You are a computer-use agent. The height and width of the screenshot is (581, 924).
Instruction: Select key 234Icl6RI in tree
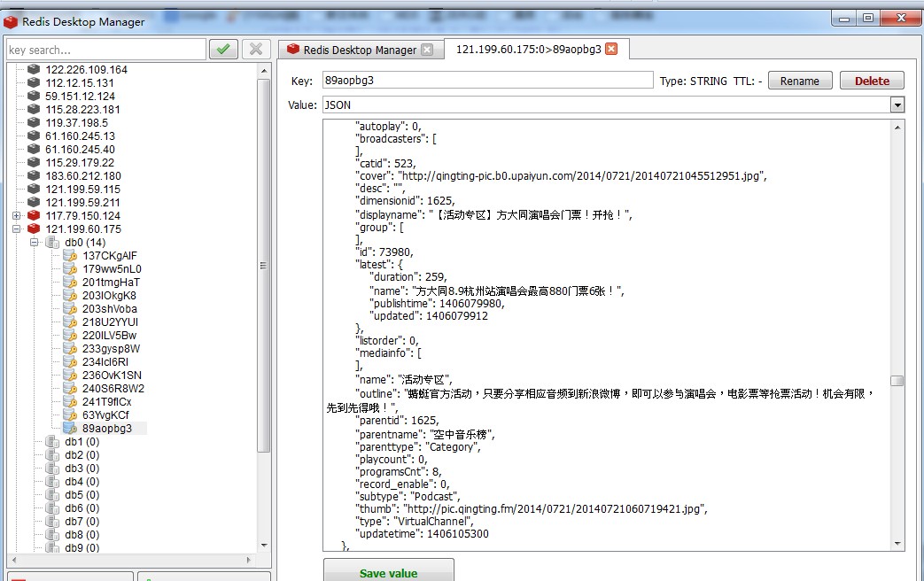(105, 362)
